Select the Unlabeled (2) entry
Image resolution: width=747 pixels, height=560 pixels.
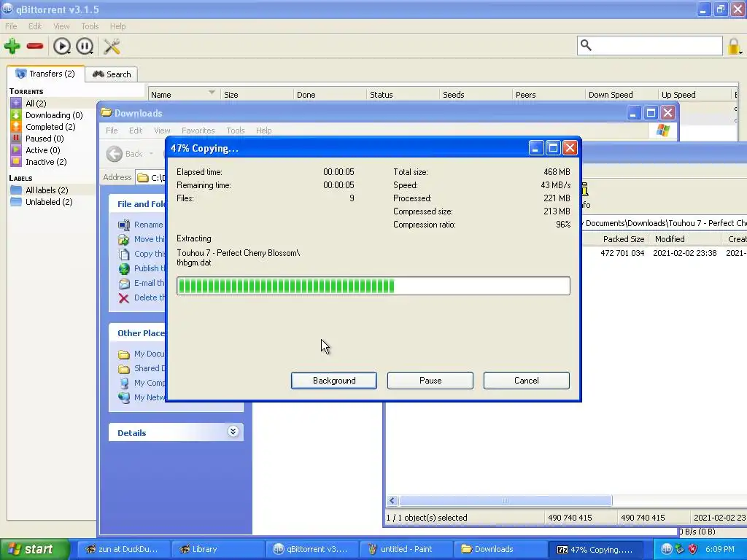point(49,202)
